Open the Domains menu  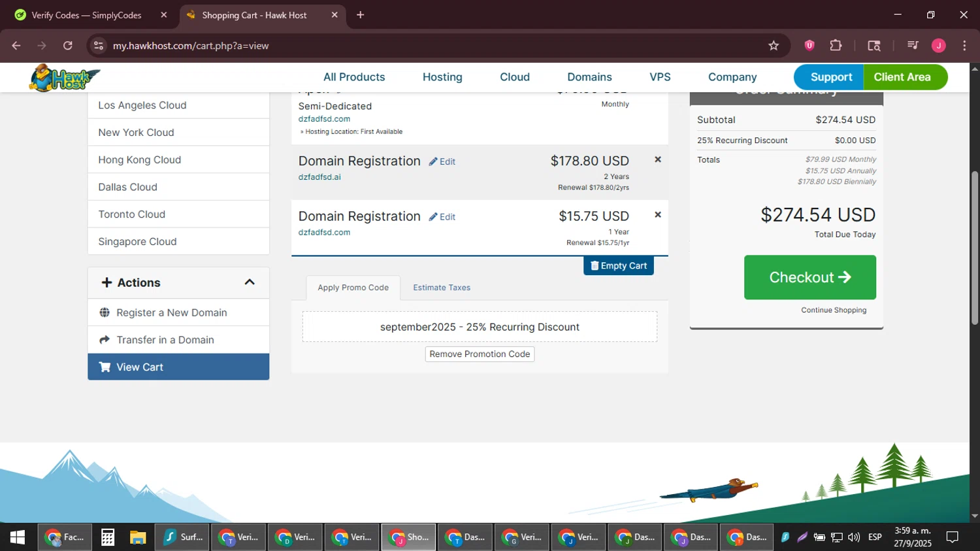[x=589, y=77]
